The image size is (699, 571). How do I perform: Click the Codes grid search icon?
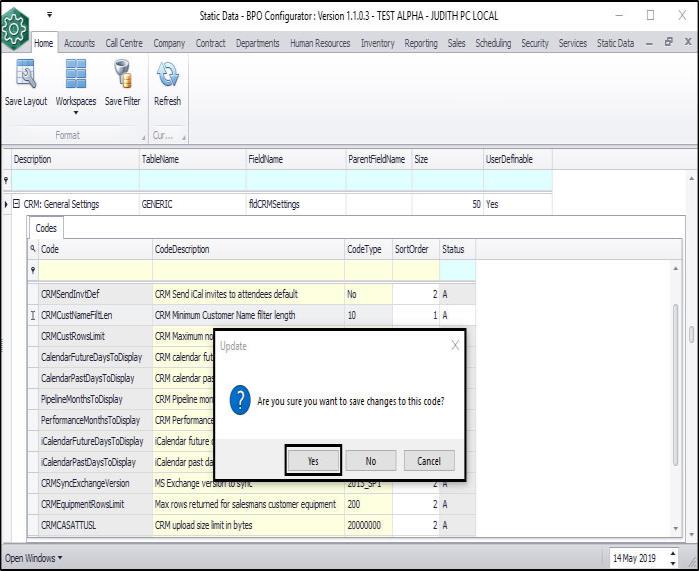point(33,249)
